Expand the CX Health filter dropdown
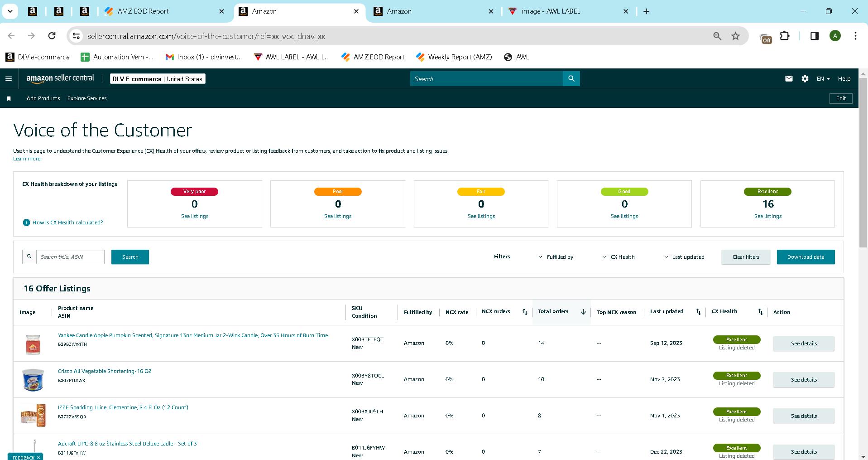868x460 pixels. tap(618, 257)
